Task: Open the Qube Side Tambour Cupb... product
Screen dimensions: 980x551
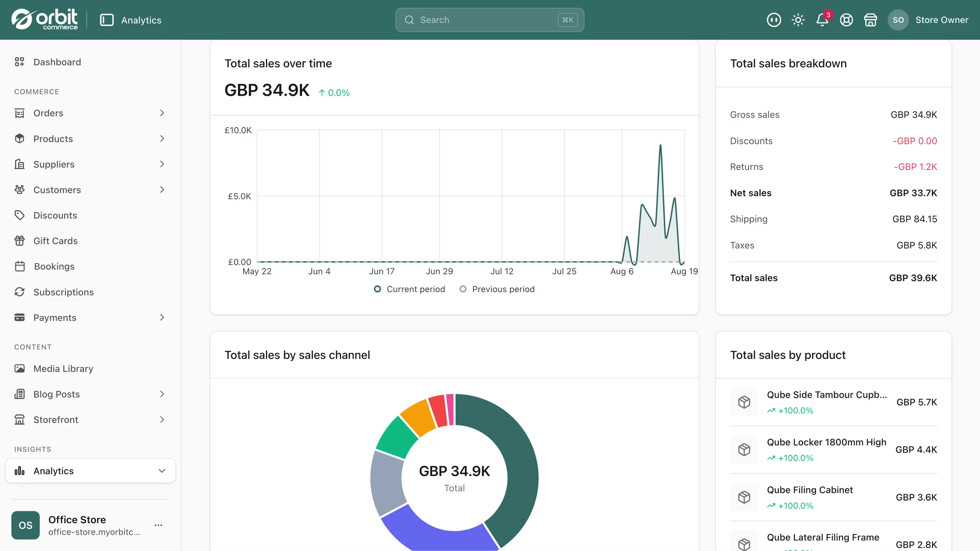Action: pyautogui.click(x=827, y=395)
